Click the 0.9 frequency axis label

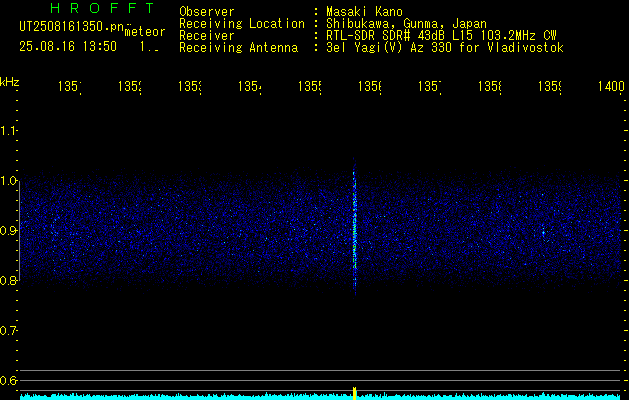[9, 231]
